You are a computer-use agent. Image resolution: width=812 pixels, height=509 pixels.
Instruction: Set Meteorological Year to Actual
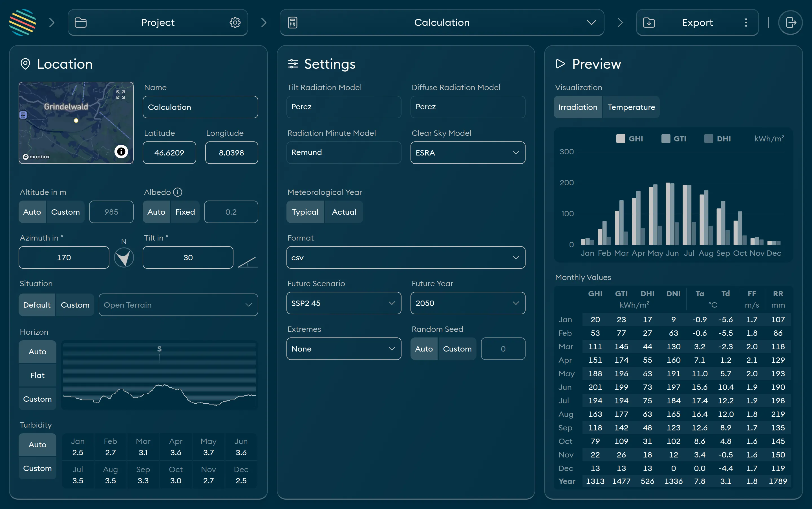[344, 212]
